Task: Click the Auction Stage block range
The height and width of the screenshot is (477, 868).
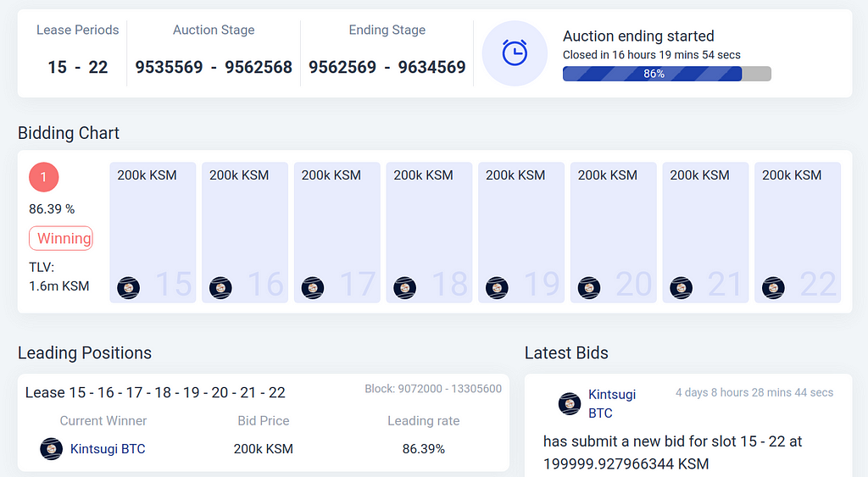Action: pos(214,67)
